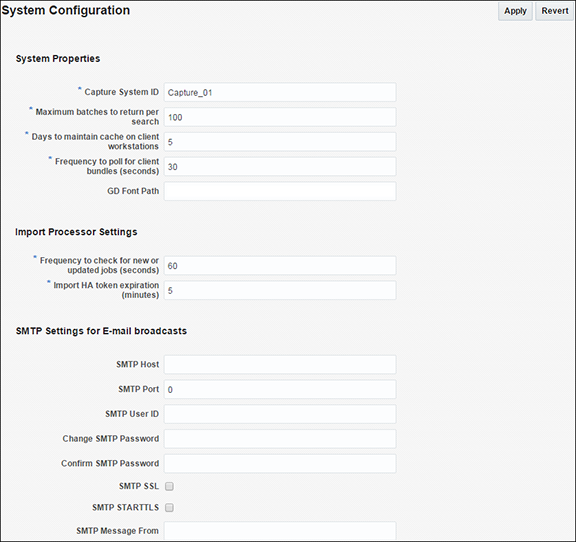Click the SMTP Port label
The image size is (576, 542).
(x=138, y=389)
